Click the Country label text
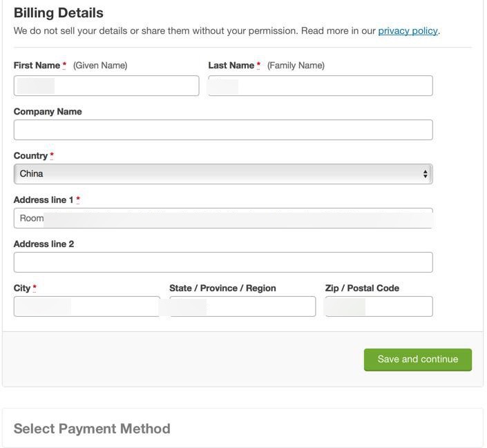 coord(30,156)
